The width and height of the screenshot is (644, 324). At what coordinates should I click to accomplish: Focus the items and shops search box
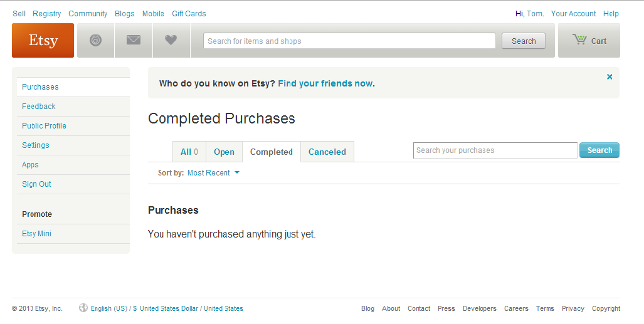(349, 41)
